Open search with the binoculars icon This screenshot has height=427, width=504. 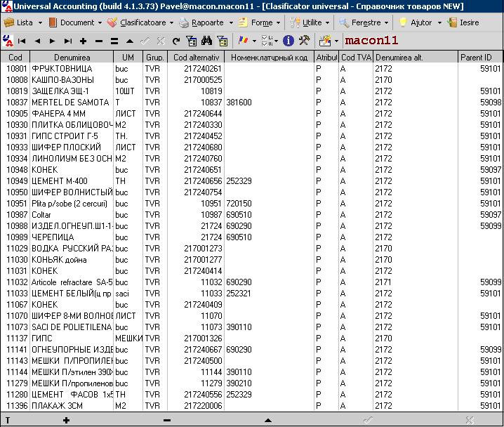[206, 41]
